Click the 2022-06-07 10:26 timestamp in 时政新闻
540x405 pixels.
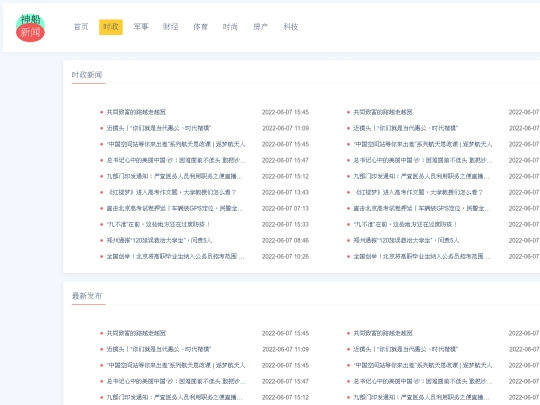(285, 256)
